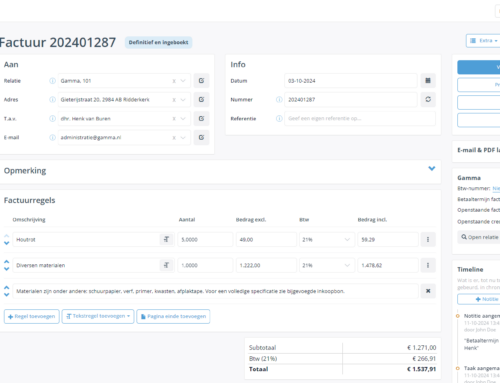Screen dimensions: 500x383
Task: Open the Extra dropdown menu
Action: pos(483,41)
